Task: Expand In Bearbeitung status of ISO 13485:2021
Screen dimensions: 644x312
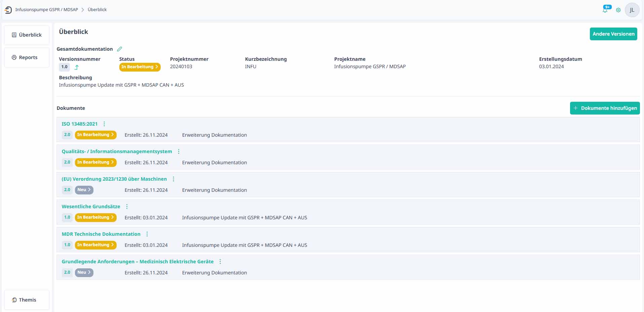Action: 96,135
